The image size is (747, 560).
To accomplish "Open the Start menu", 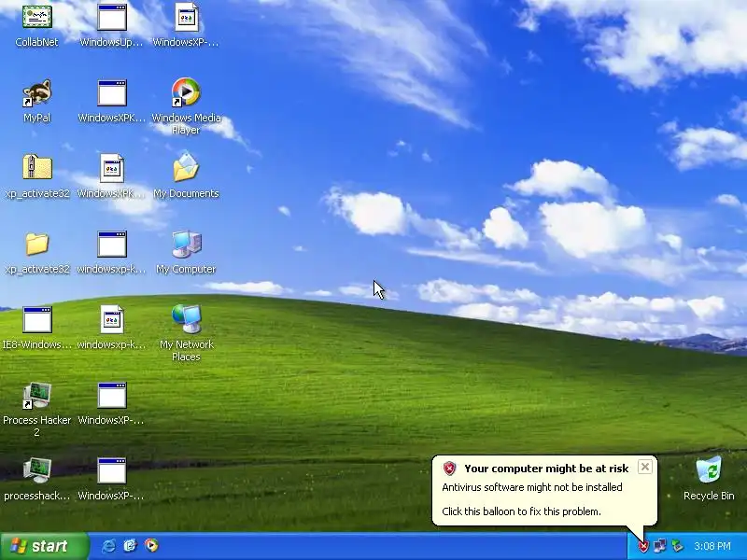I will (x=44, y=546).
